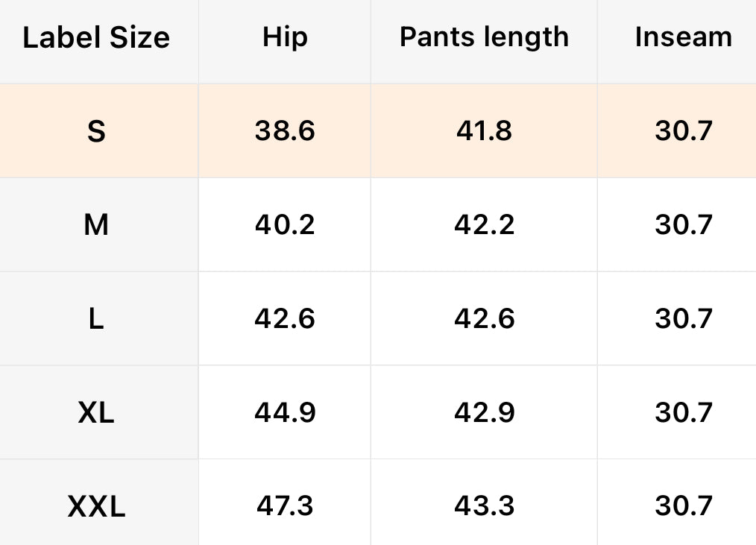Click hip value 44.9 for XL

click(x=285, y=412)
